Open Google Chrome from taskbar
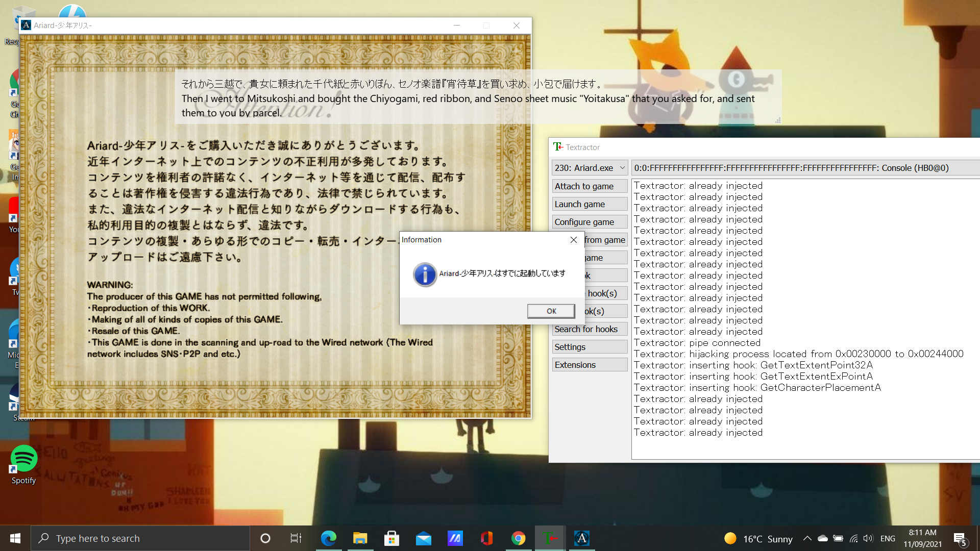980x551 pixels. 518,538
